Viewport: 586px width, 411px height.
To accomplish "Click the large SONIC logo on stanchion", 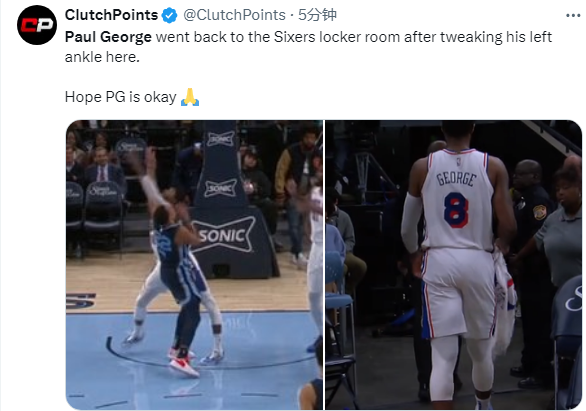I will 224,235.
